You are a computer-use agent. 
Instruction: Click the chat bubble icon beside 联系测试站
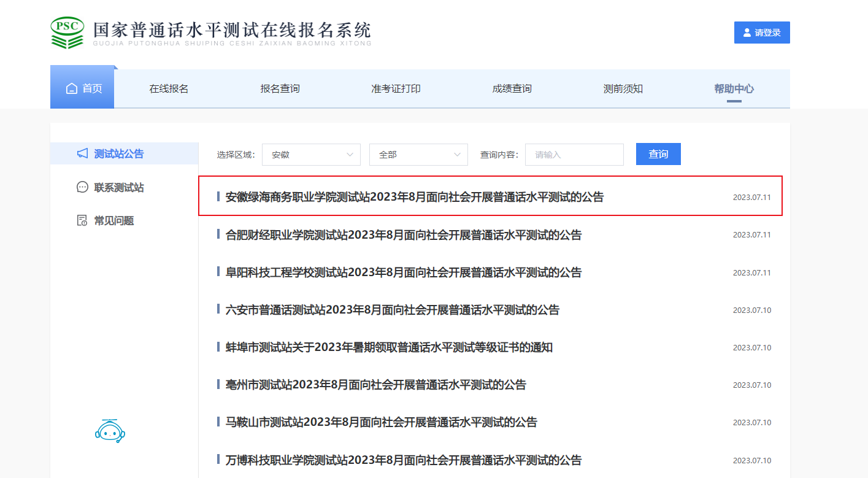(82, 187)
